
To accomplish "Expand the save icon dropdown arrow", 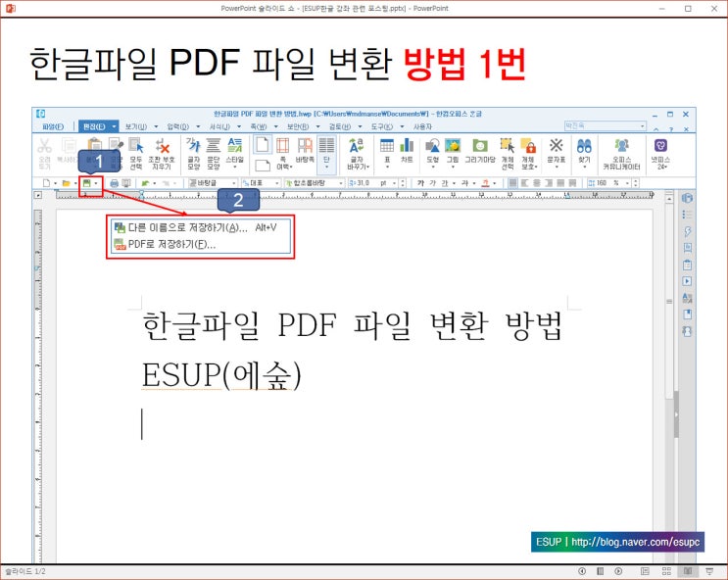I will [x=96, y=183].
